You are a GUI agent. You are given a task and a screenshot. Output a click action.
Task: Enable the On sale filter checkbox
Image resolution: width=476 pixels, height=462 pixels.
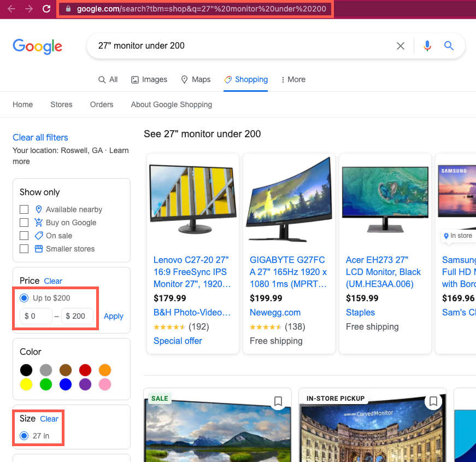[24, 236]
